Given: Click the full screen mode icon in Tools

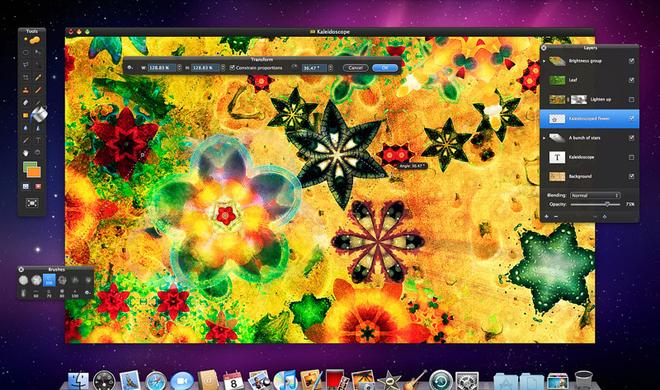Looking at the screenshot, I should tap(32, 203).
